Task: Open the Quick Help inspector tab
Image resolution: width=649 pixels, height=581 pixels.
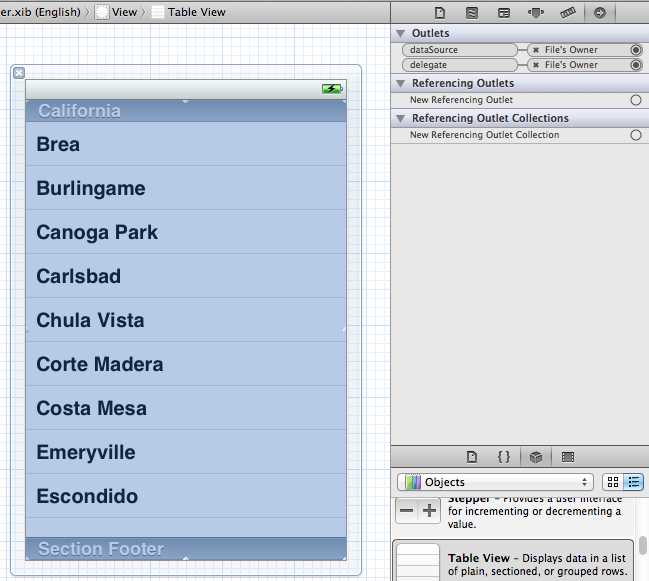Action: coord(471,13)
